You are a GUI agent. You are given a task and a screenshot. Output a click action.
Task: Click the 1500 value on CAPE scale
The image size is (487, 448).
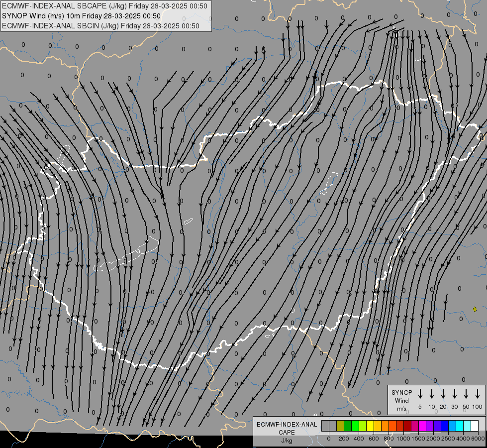[418, 439]
